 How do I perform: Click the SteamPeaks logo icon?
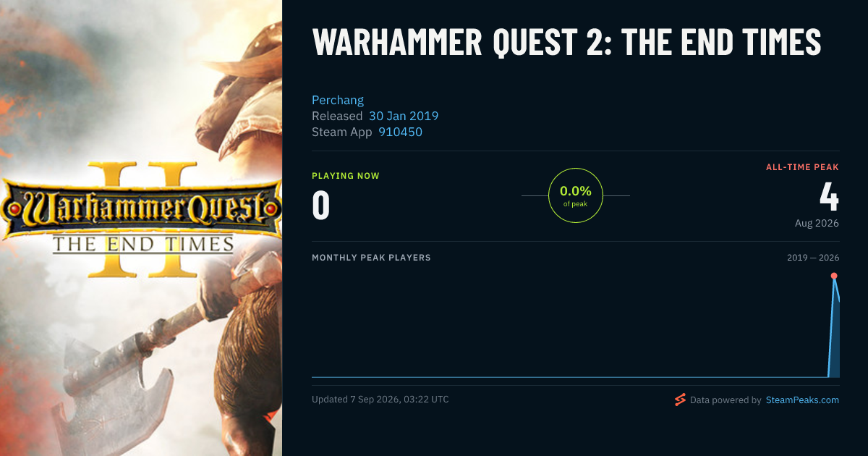680,400
